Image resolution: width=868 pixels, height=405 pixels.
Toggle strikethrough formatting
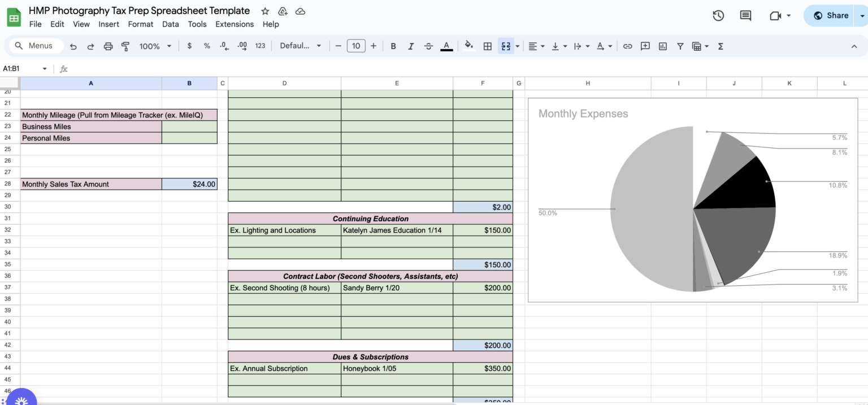pos(428,46)
